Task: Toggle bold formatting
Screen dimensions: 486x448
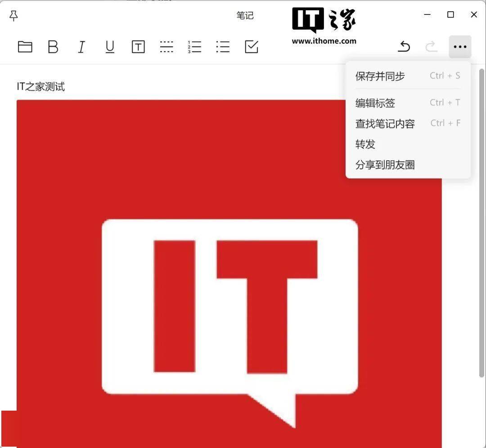Action: point(53,47)
